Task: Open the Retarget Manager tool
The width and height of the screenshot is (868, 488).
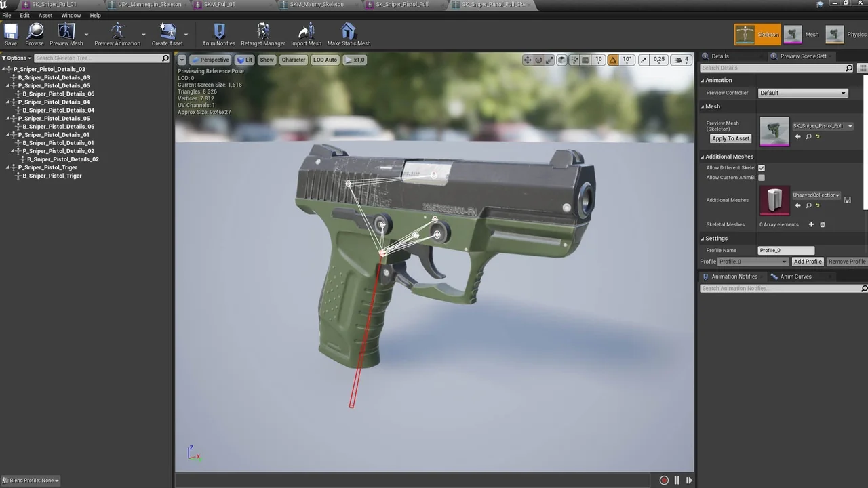Action: click(262, 30)
